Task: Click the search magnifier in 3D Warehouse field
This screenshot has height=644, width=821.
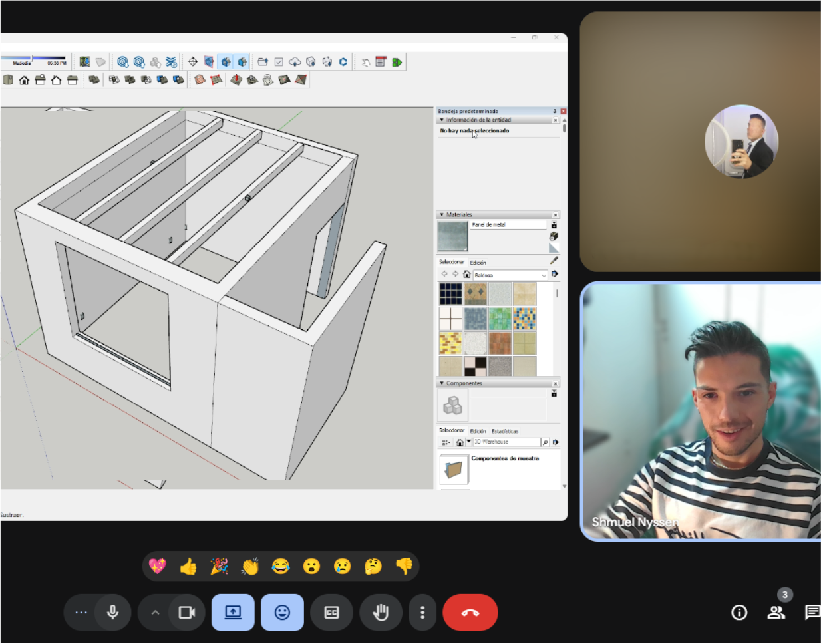Action: (546, 442)
